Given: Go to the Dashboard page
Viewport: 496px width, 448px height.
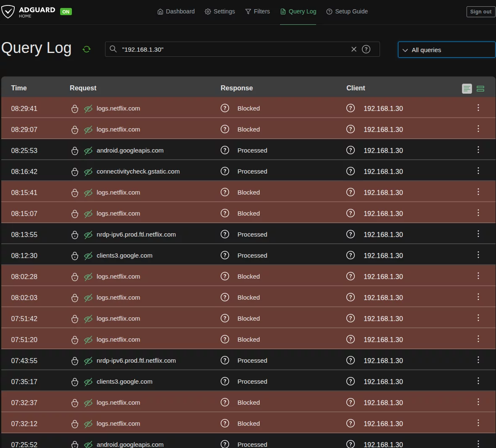Looking at the screenshot, I should [176, 12].
